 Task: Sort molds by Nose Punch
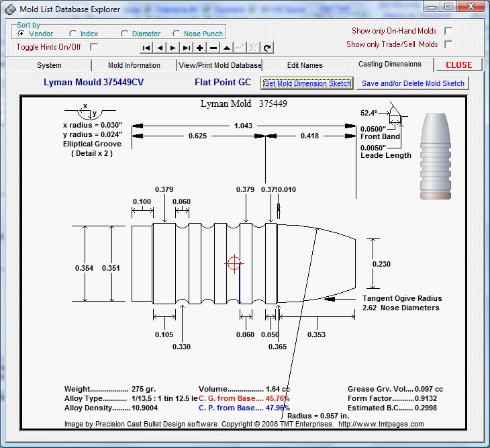197,34
